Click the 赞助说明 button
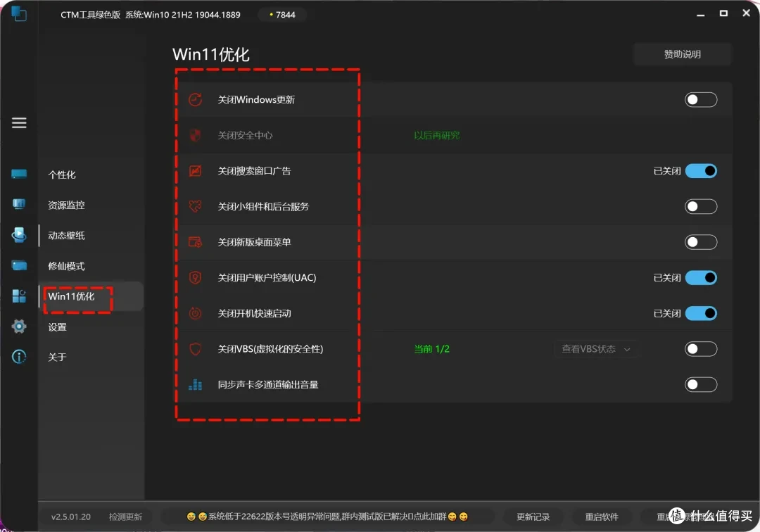 tap(682, 54)
